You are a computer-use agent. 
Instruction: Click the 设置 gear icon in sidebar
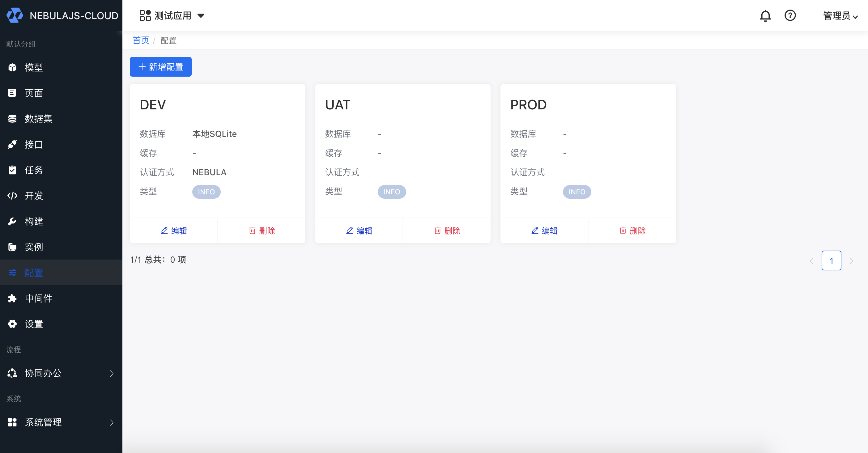pyautogui.click(x=12, y=324)
